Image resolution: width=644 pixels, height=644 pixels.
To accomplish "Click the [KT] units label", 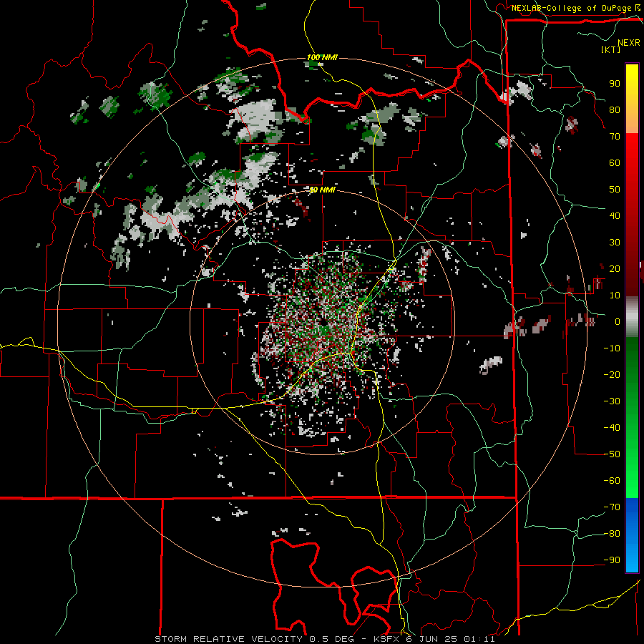I will (x=610, y=49).
